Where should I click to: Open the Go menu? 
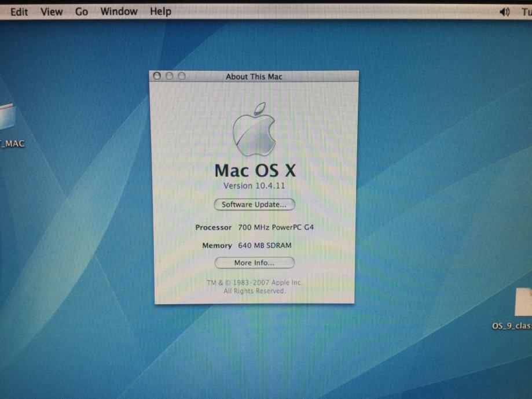click(x=82, y=12)
